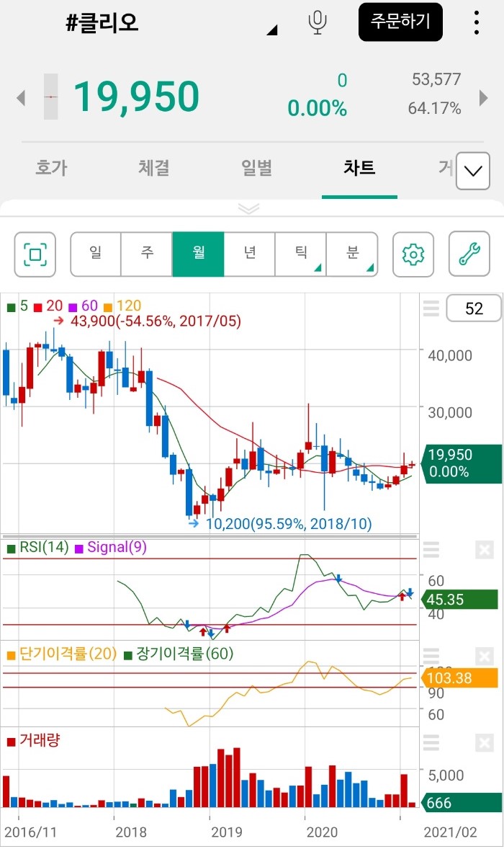The height and width of the screenshot is (849, 504).
Task: Tap the RSI panel hamburger menu icon
Action: 431,550
